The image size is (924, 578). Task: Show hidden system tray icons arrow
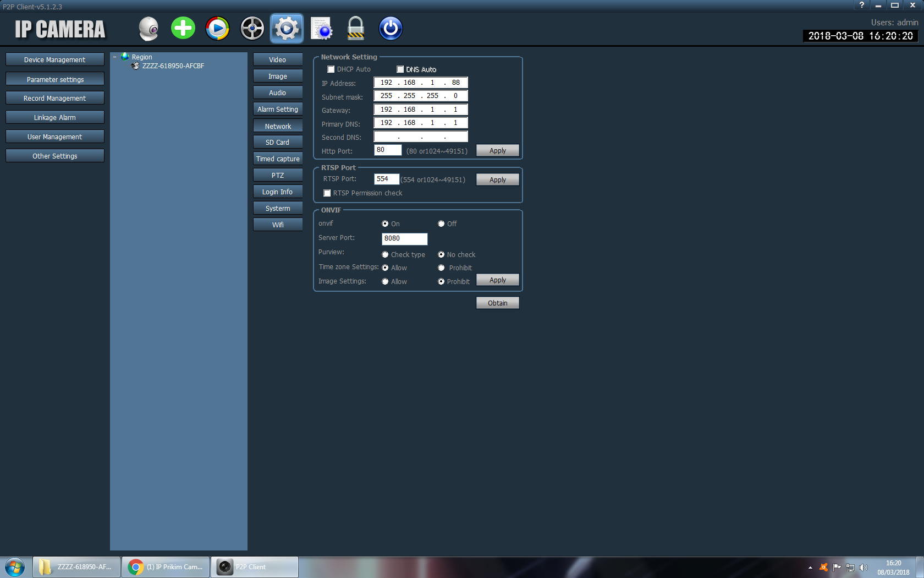pyautogui.click(x=810, y=567)
